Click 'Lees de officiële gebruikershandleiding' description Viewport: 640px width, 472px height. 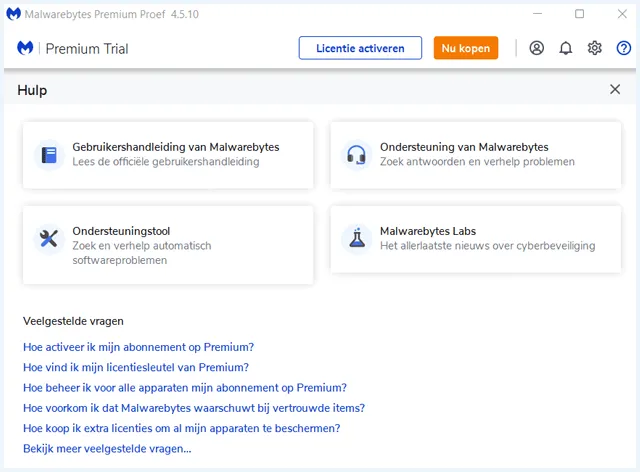[x=166, y=162]
